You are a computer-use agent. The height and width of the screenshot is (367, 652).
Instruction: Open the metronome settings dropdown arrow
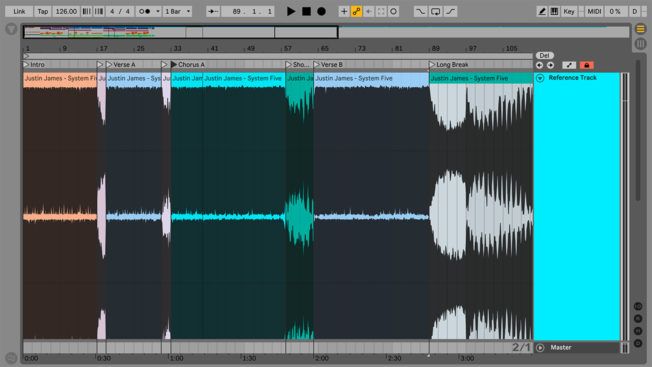[158, 11]
